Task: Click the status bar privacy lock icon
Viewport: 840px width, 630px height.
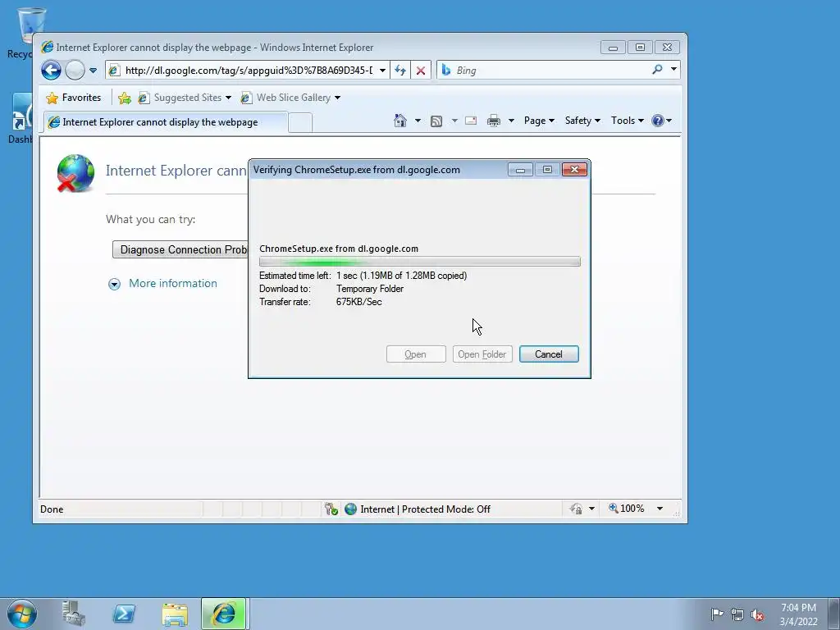Action: click(x=576, y=509)
